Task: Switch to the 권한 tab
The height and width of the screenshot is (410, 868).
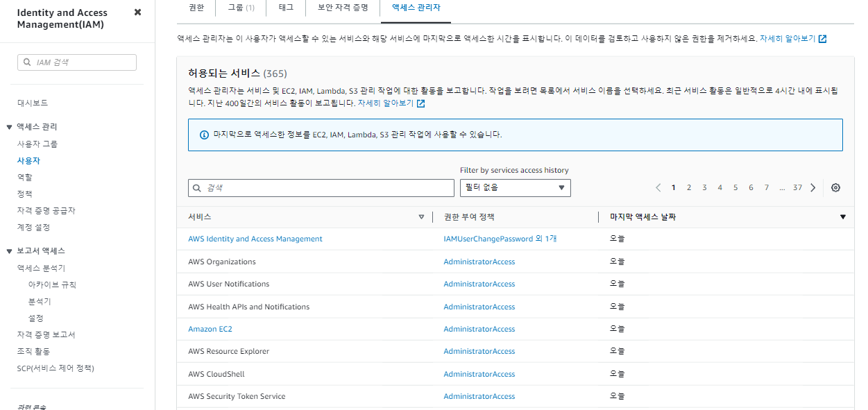Action: click(196, 8)
